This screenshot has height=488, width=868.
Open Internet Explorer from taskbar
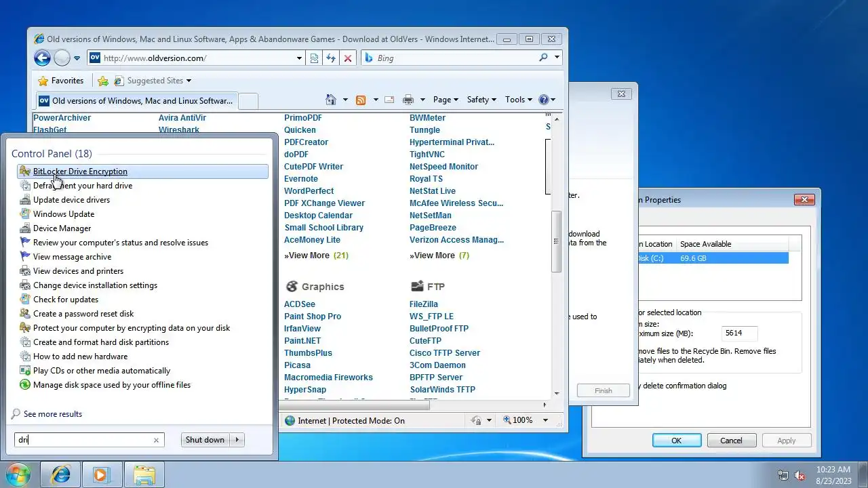point(60,475)
